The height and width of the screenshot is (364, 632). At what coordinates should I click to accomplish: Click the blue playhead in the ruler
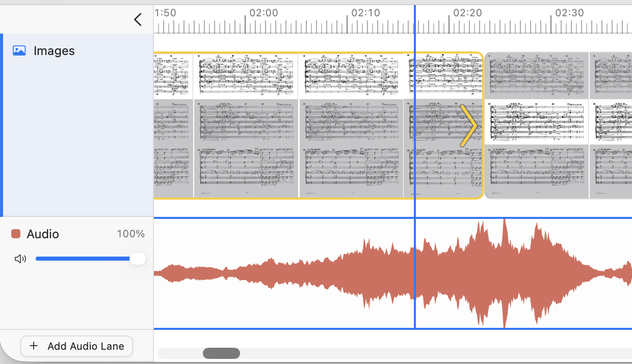pyautogui.click(x=415, y=19)
